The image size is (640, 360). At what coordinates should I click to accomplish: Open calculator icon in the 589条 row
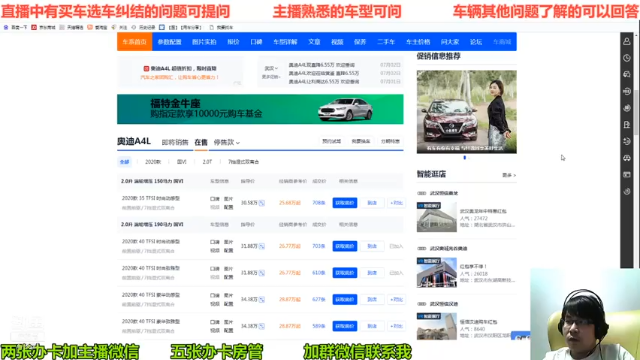click(262, 326)
